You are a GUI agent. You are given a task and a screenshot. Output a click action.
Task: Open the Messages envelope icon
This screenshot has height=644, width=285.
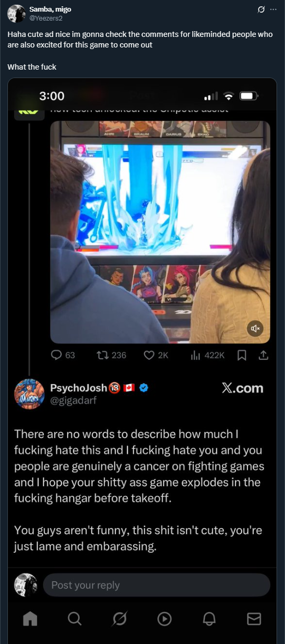[x=254, y=618]
